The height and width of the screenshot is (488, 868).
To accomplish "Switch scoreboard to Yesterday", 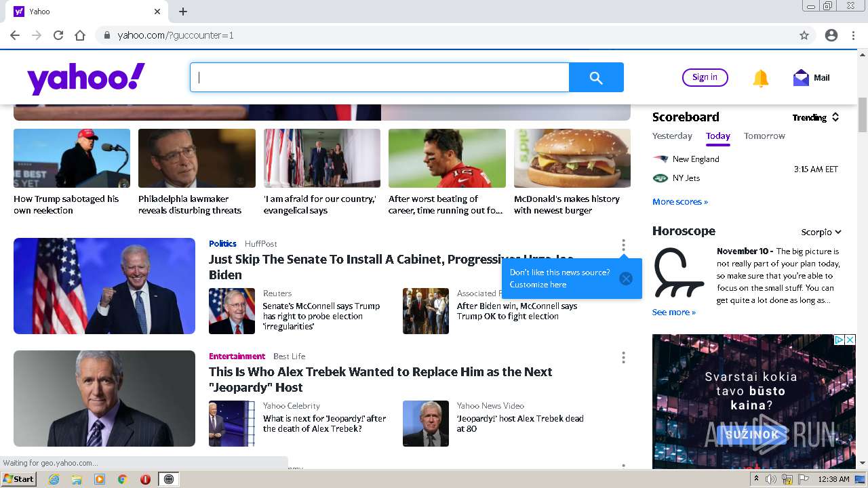I will tap(672, 136).
